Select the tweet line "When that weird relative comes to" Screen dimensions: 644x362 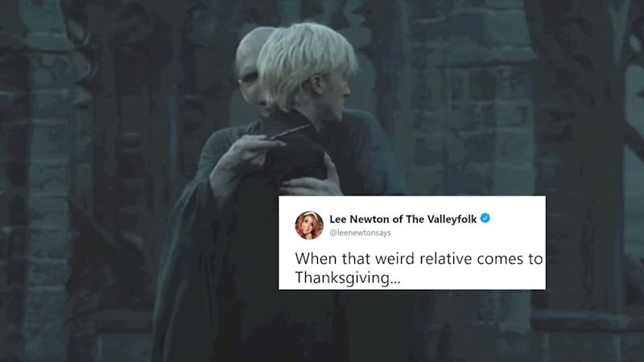(419, 258)
